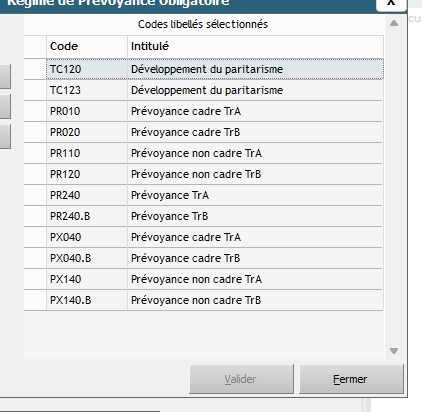Viewport: 422px width, 412px height.
Task: Click the scrollbar down arrow
Action: pos(394,351)
